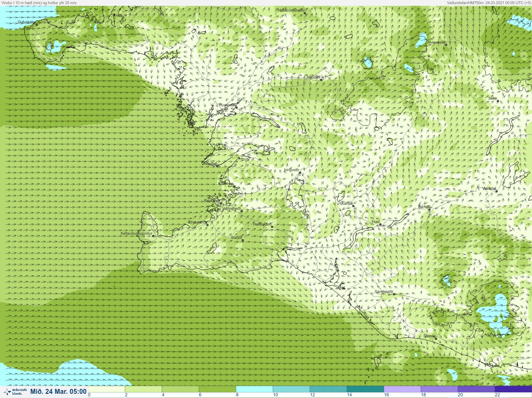Select the 20–22 m/s violet legend color
Viewport: 532px width, 398px height.
pos(476,389)
